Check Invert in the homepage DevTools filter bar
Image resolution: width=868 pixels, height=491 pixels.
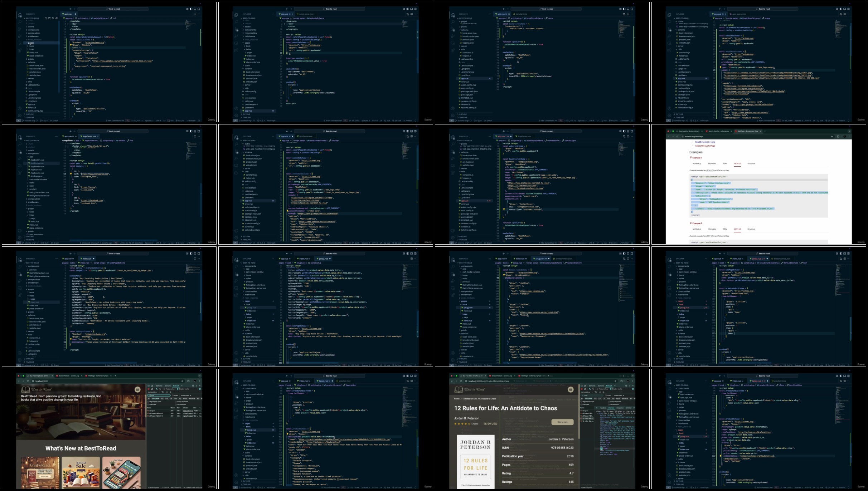(173, 396)
